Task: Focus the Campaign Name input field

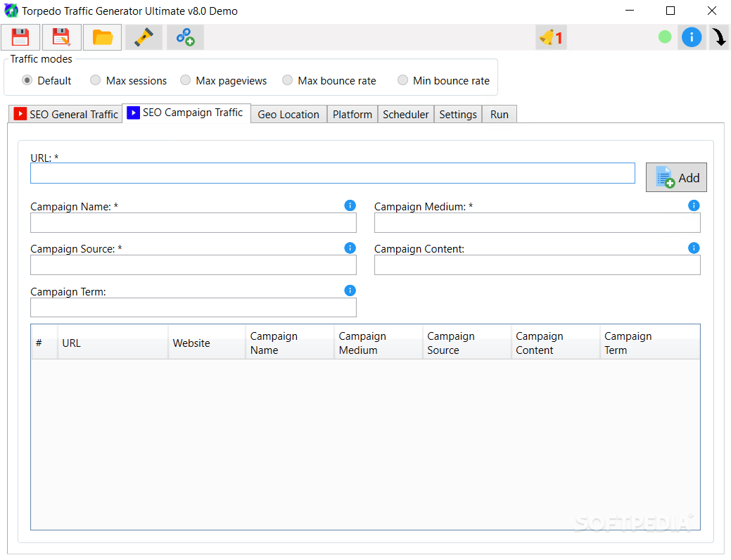Action: tap(193, 223)
